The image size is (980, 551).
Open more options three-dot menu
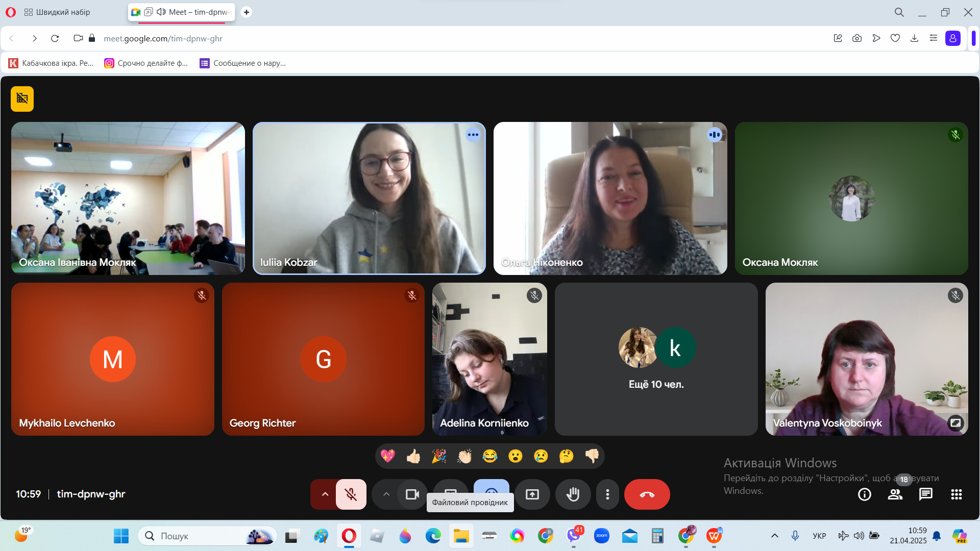[x=607, y=494]
